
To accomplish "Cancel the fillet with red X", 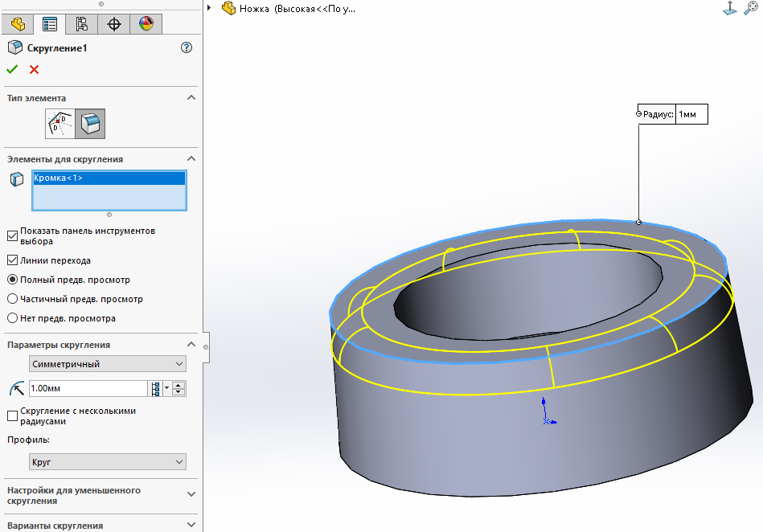I will click(34, 69).
